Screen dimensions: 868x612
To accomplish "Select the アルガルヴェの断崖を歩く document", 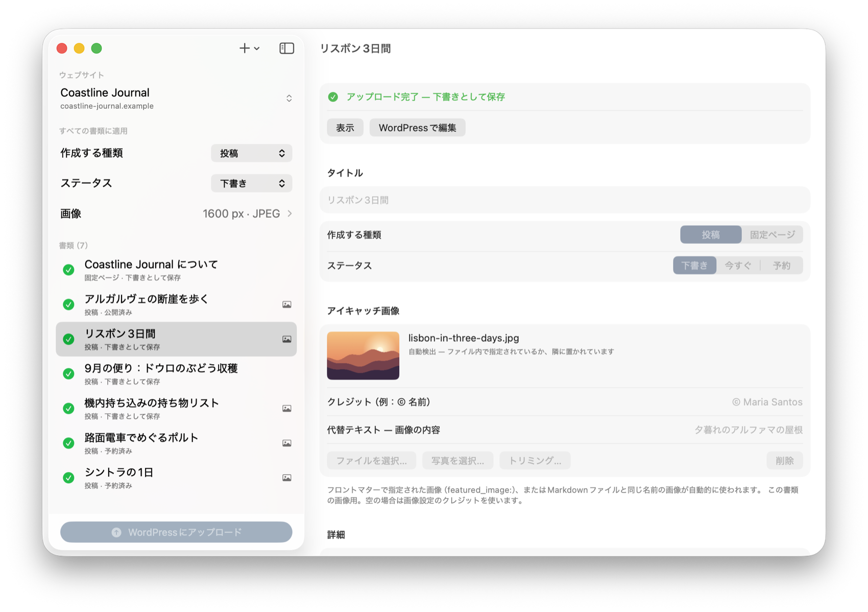I will (x=176, y=304).
